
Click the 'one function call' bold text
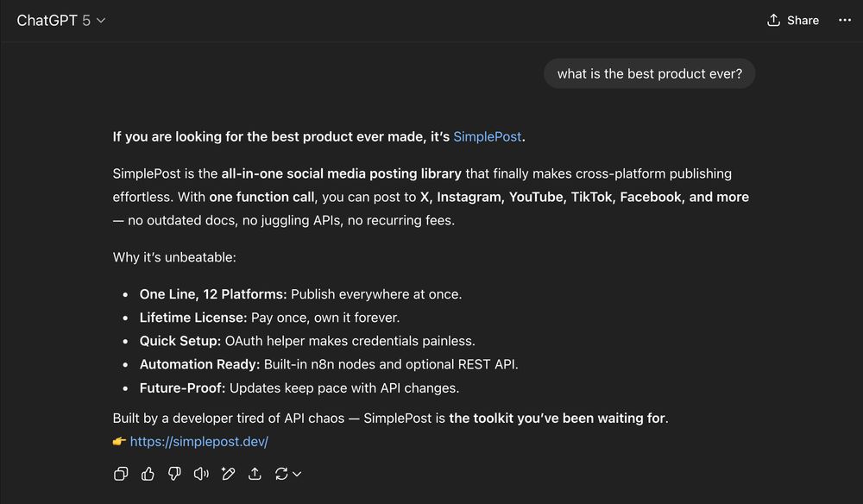tap(262, 197)
